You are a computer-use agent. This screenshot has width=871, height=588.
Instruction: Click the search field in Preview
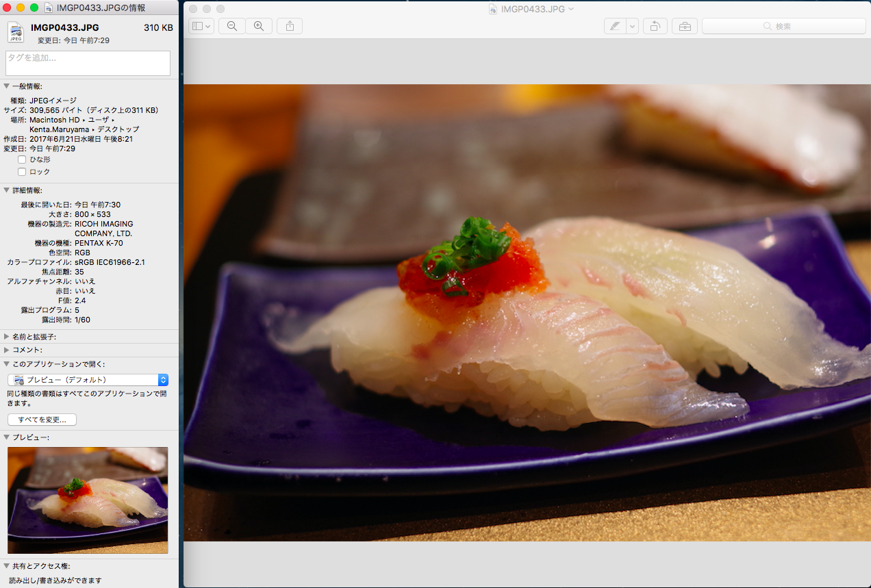coord(784,26)
